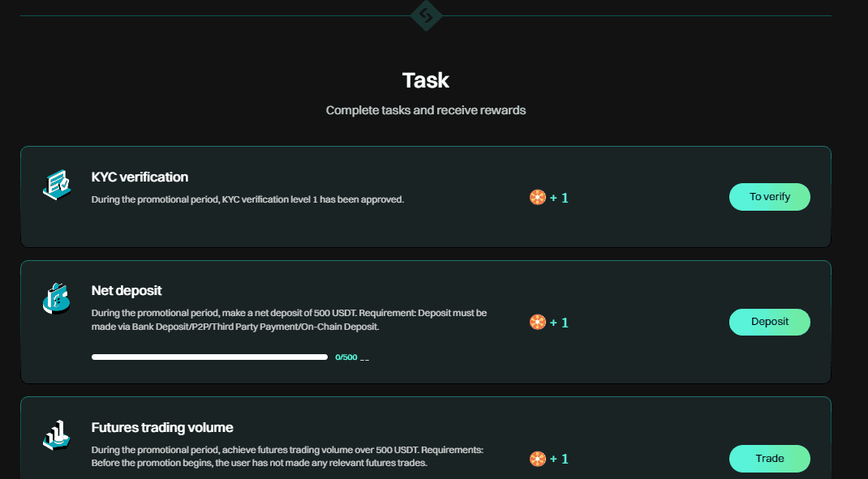Select the KYC verification task title
This screenshot has height=479, width=868.
(x=140, y=177)
